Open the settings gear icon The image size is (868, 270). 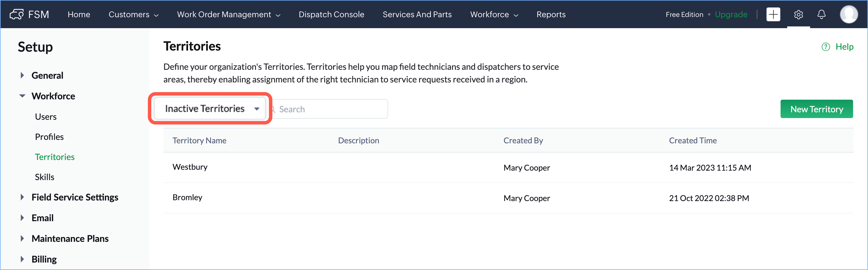[798, 15]
